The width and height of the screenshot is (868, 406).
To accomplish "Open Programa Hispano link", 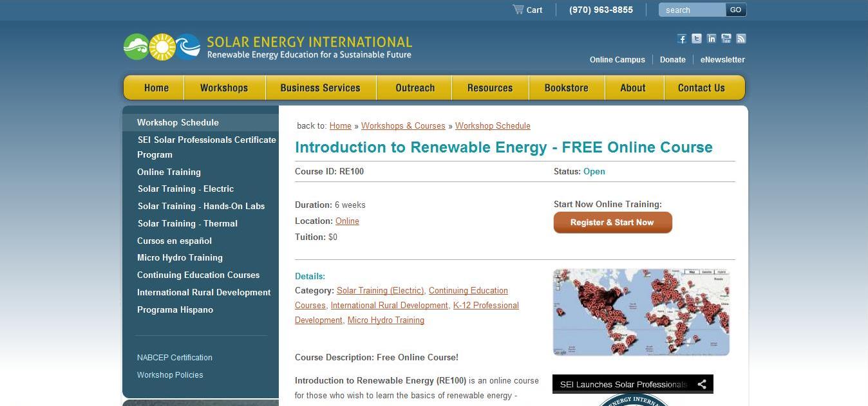I will 175,309.
